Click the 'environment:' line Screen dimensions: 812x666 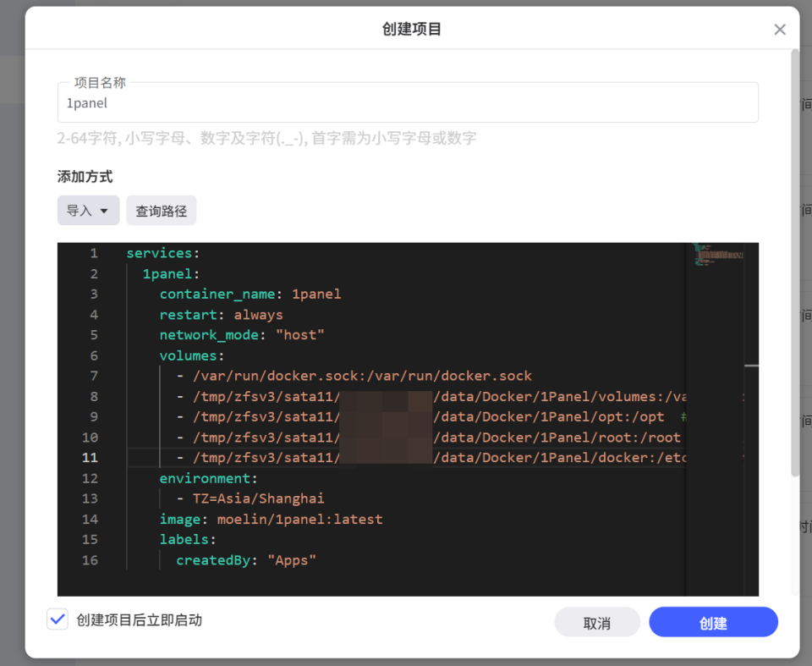coord(208,478)
